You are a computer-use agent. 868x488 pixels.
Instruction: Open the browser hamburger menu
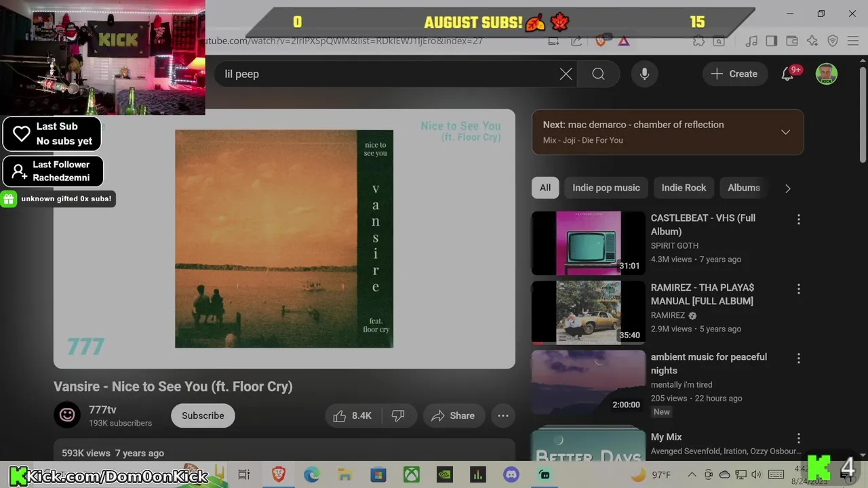[853, 41]
